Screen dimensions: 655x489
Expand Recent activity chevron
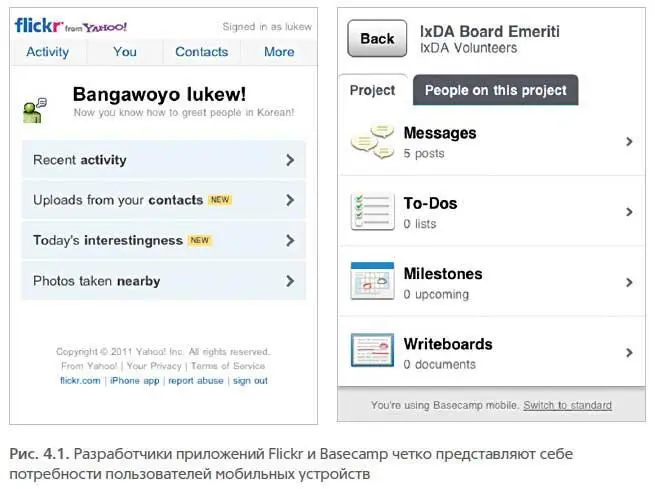[x=290, y=160]
